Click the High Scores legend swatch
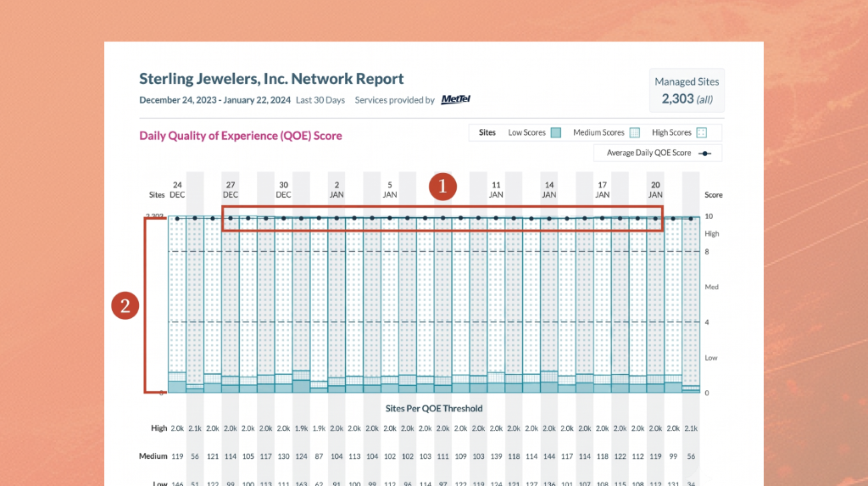Screen dimensions: 868x486 click(x=701, y=132)
